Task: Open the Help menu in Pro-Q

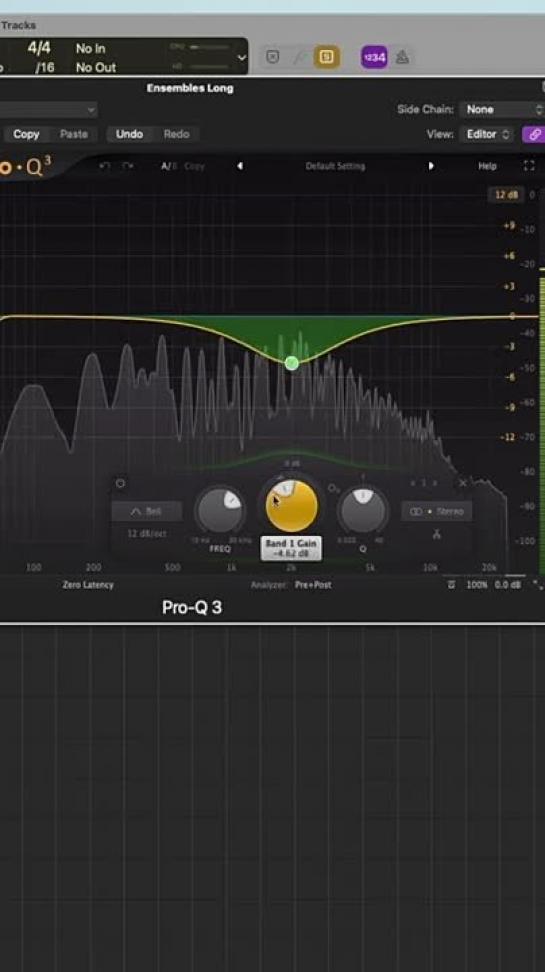Action: [487, 166]
